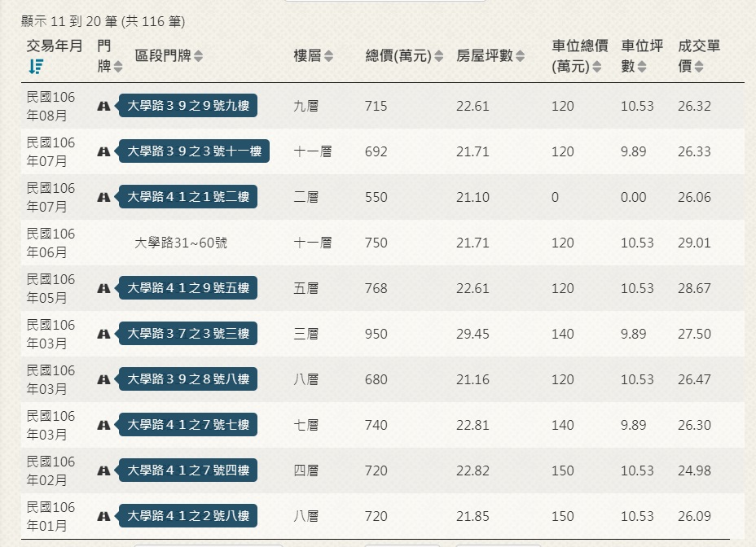Click the road icon beside 大學路41之9號五樓
756x547 pixels.
pyautogui.click(x=103, y=288)
